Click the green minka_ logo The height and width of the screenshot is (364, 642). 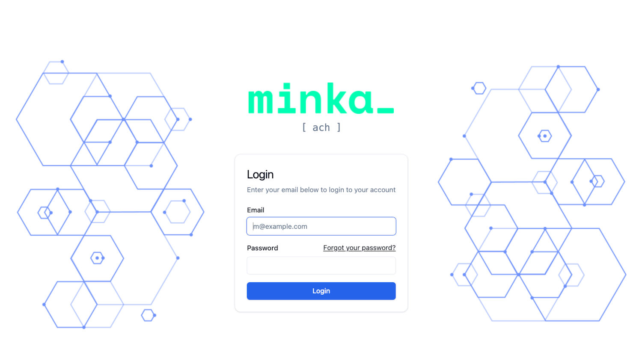click(321, 98)
